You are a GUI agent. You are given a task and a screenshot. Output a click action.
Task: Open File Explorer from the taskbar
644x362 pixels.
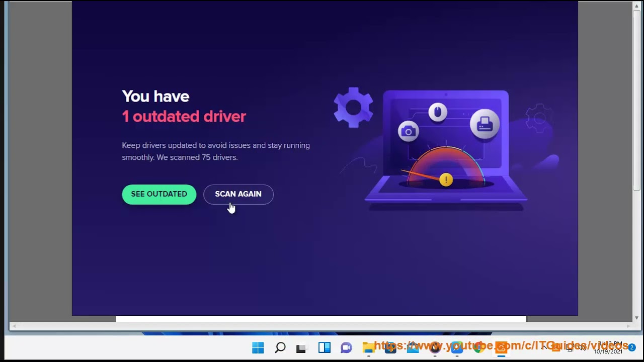[368, 347]
